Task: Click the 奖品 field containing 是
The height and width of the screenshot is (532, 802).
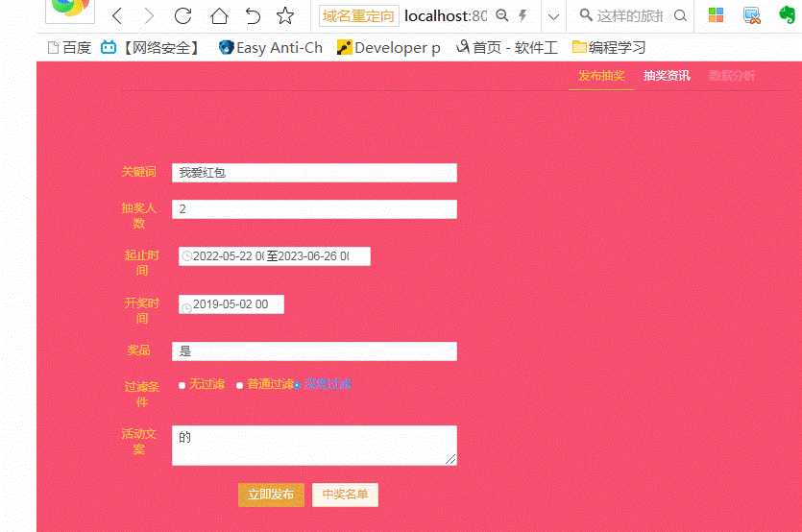Action: coord(315,351)
